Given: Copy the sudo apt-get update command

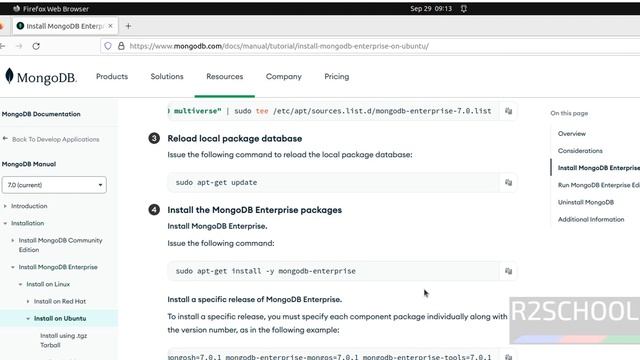Looking at the screenshot, I should point(508,182).
